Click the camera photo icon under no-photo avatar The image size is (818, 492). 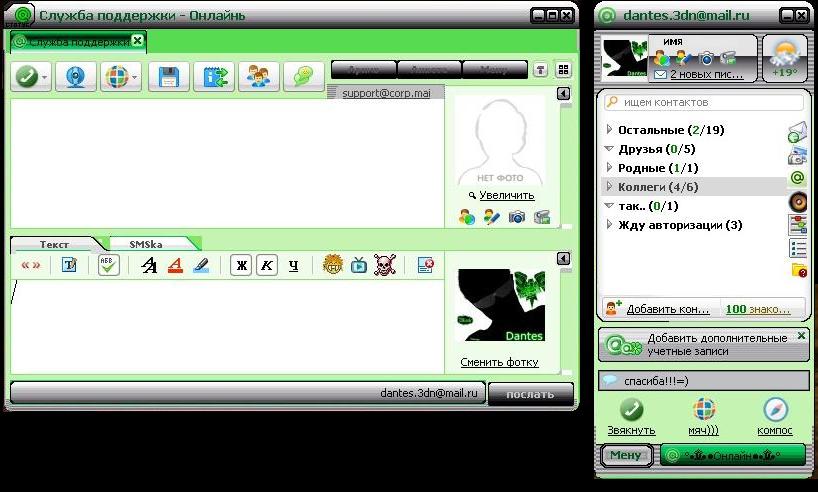pyautogui.click(x=516, y=217)
